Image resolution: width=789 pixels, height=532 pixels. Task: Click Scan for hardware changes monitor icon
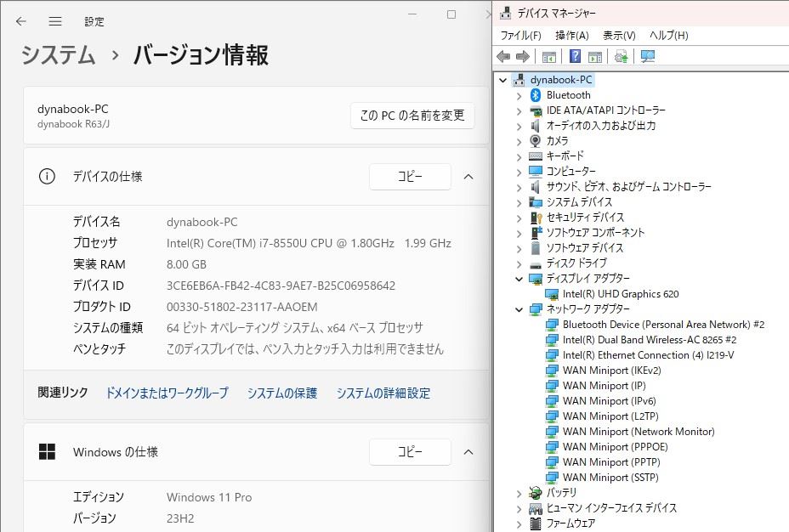coord(648,56)
